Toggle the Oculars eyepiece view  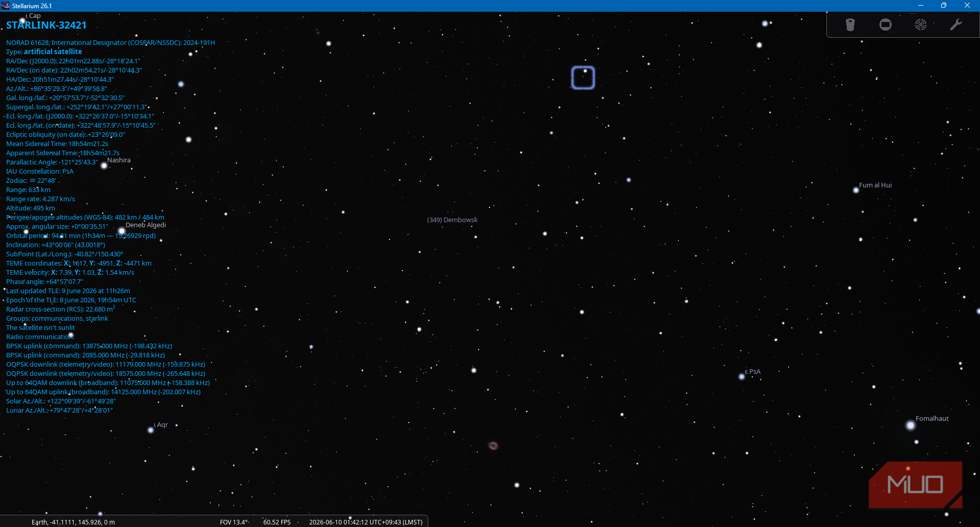point(850,25)
